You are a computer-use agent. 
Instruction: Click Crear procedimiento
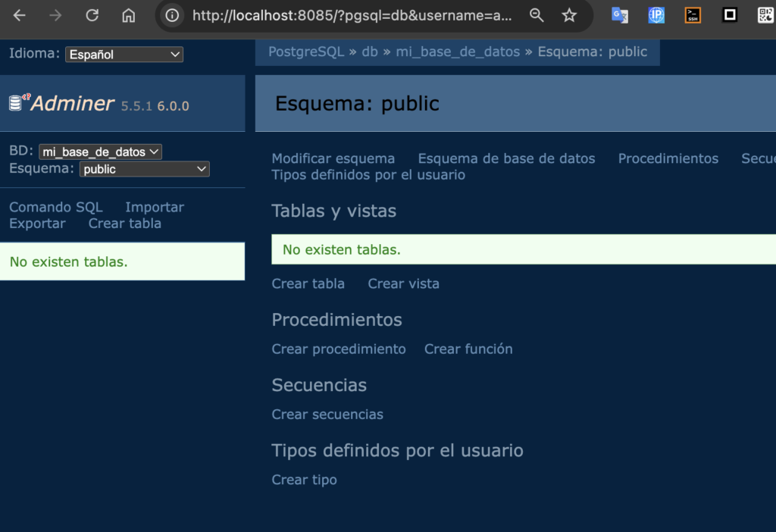[x=339, y=349]
